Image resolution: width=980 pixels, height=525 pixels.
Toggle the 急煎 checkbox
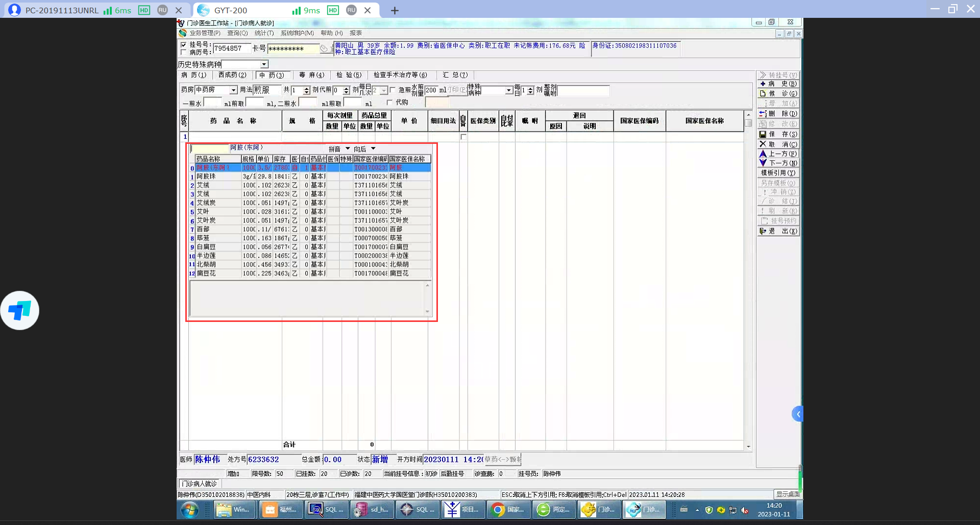point(393,90)
